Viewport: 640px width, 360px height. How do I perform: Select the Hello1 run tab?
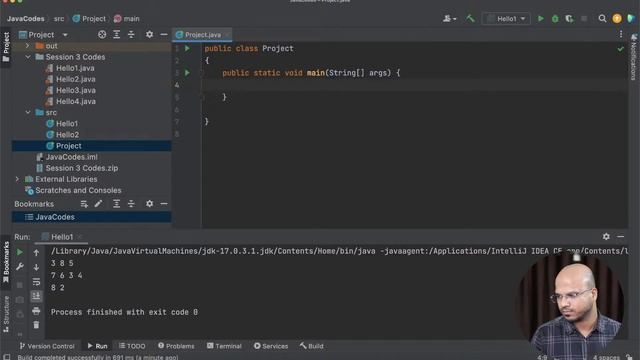62,237
